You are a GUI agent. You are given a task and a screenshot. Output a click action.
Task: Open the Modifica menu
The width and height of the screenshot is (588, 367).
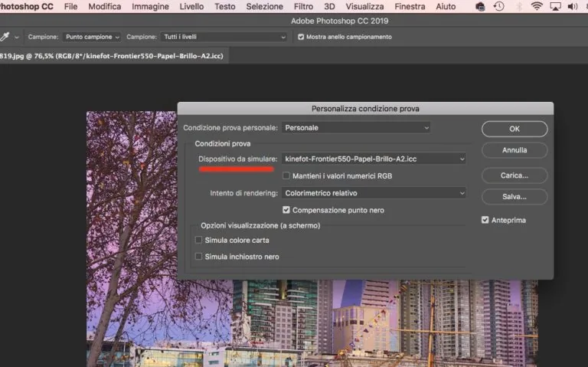pos(105,6)
